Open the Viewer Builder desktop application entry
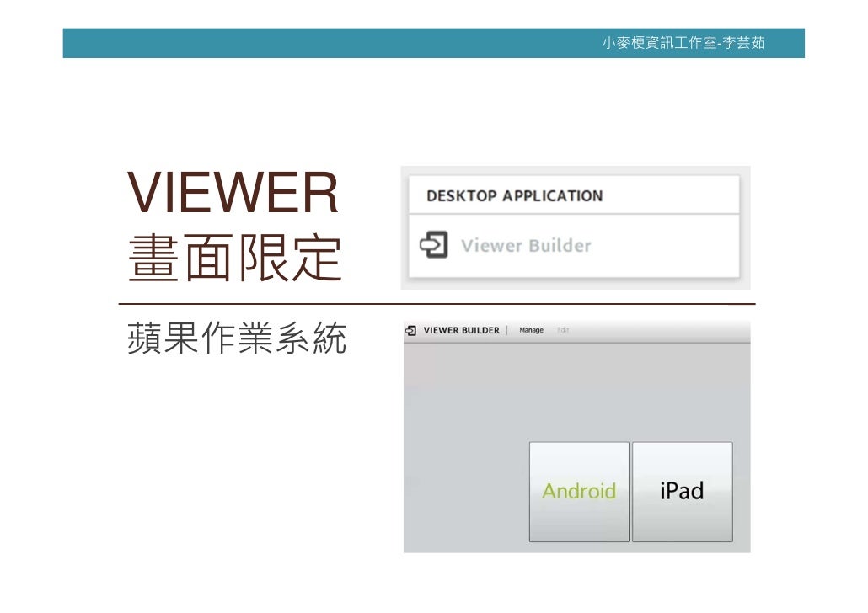The width and height of the screenshot is (868, 613). [574, 246]
